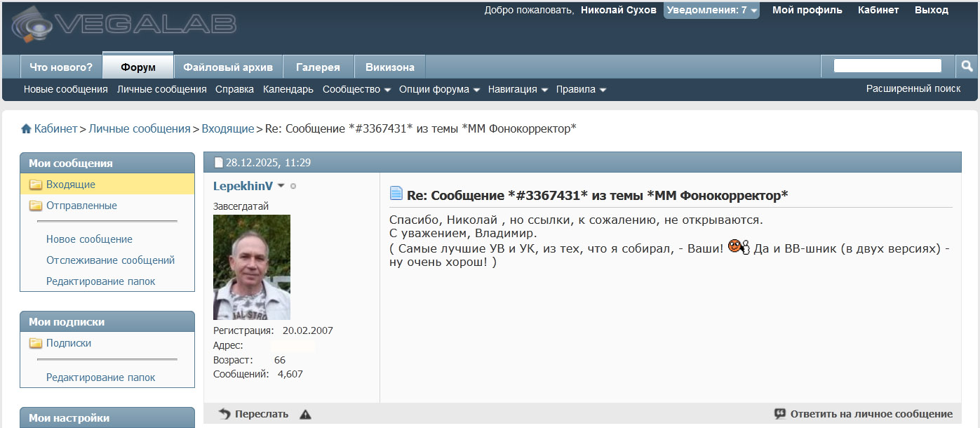Viewport: 980px width, 428px height.
Task: Open the Галерея tab
Action: 318,67
